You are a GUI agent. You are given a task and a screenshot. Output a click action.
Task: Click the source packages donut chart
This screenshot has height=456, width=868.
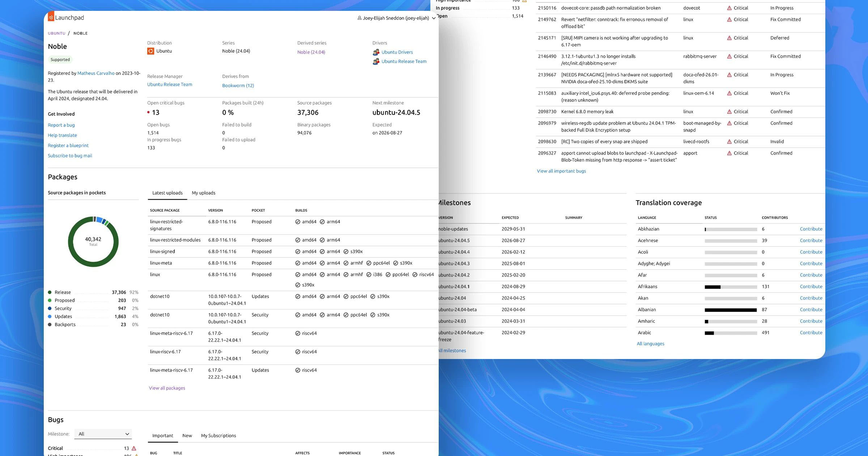click(93, 242)
